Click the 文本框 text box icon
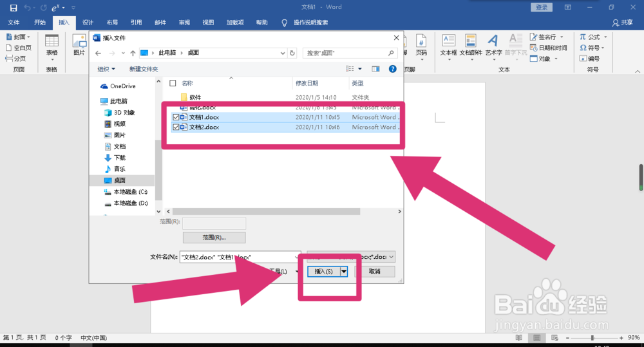 coord(448,46)
